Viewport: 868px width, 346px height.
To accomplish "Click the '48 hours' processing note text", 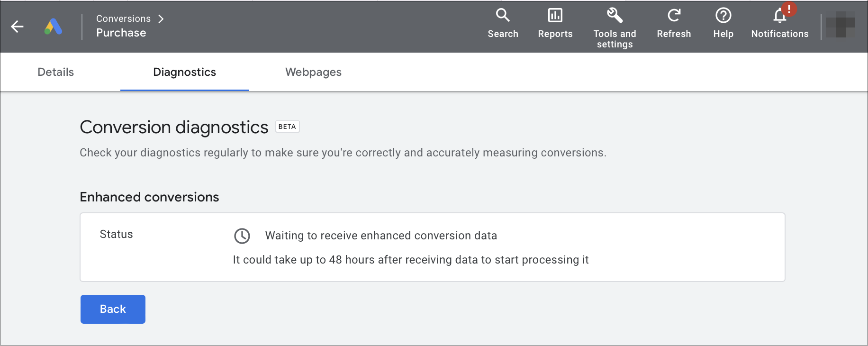I will click(x=411, y=260).
